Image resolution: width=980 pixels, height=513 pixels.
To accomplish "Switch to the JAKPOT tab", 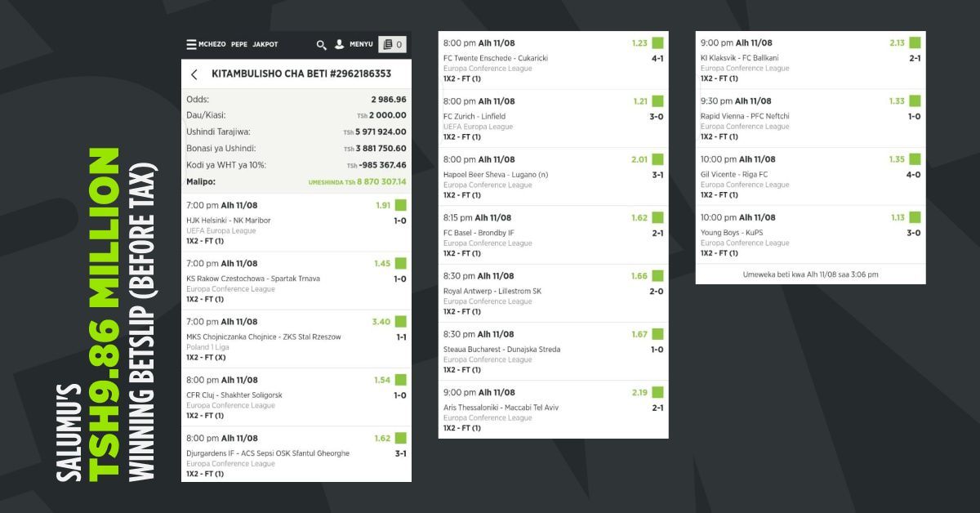I will [x=265, y=45].
